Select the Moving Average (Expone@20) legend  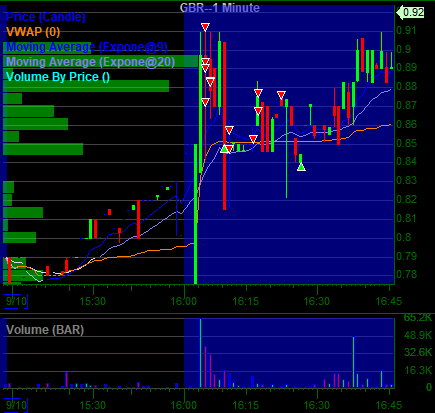point(90,62)
